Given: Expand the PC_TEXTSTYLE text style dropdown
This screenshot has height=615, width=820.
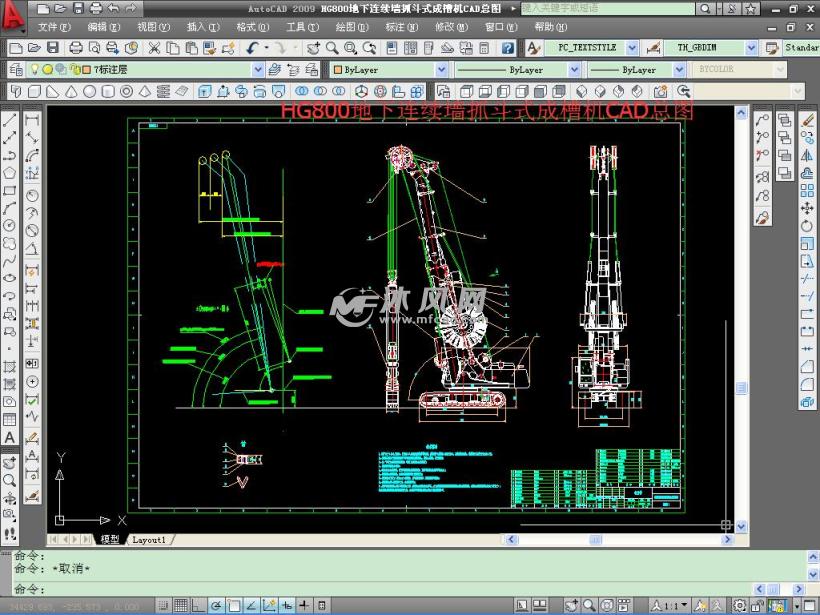Looking at the screenshot, I should click(x=633, y=47).
